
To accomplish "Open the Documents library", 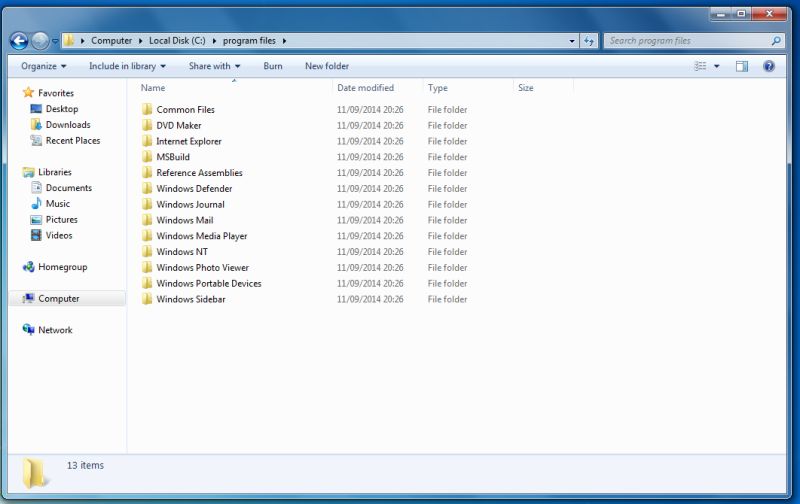I will click(69, 188).
